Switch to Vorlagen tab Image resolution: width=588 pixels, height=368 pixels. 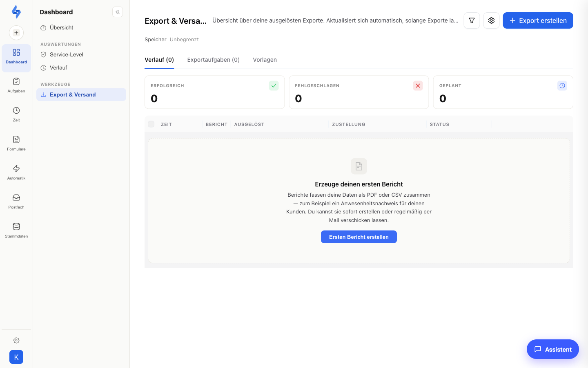pyautogui.click(x=265, y=60)
